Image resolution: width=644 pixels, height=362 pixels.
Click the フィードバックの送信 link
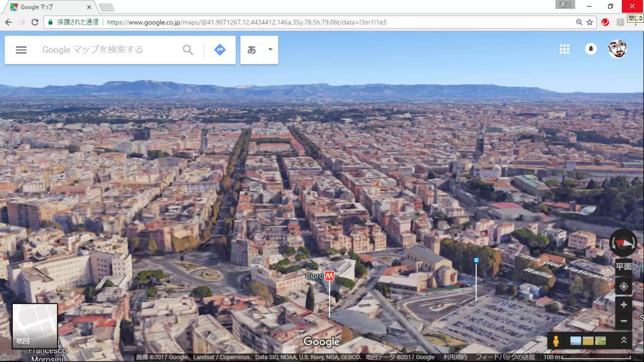pos(504,357)
